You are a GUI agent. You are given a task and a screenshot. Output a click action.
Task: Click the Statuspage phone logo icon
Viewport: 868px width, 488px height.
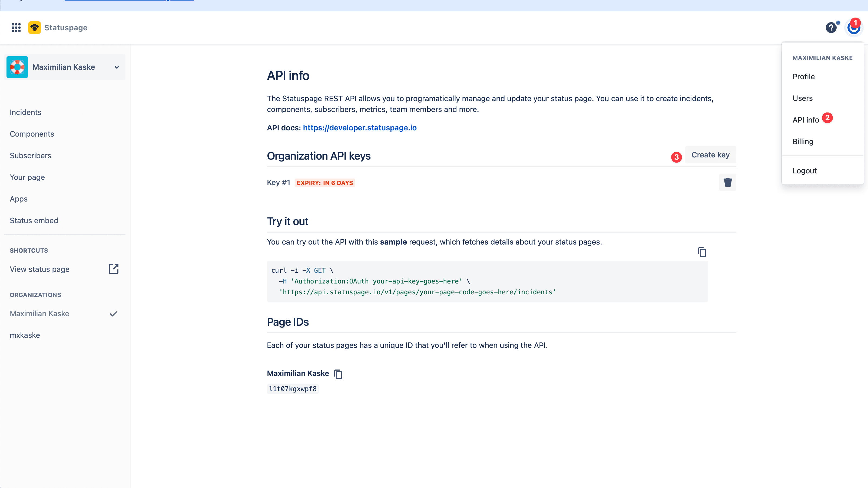(35, 27)
